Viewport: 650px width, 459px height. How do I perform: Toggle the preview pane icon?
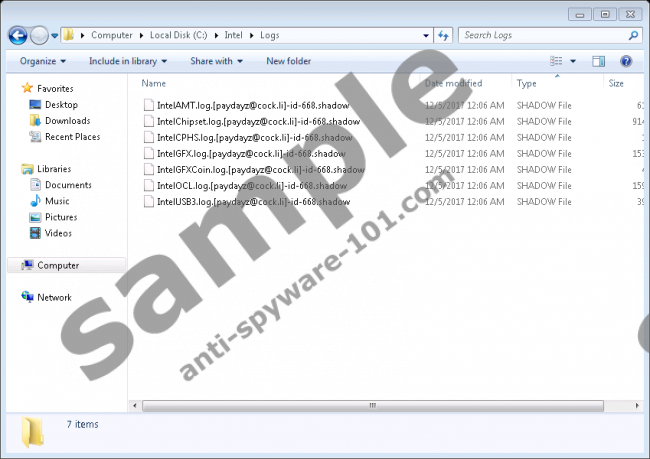(x=599, y=61)
